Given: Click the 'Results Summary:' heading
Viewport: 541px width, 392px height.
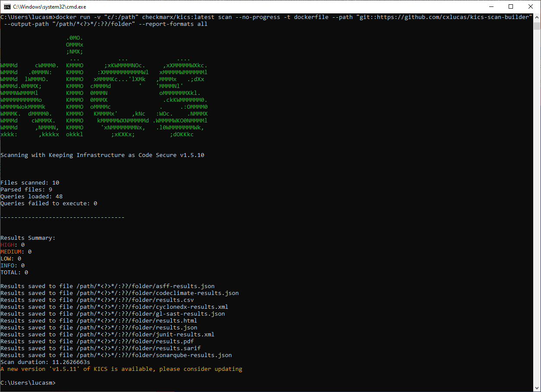Looking at the screenshot, I should (28, 238).
